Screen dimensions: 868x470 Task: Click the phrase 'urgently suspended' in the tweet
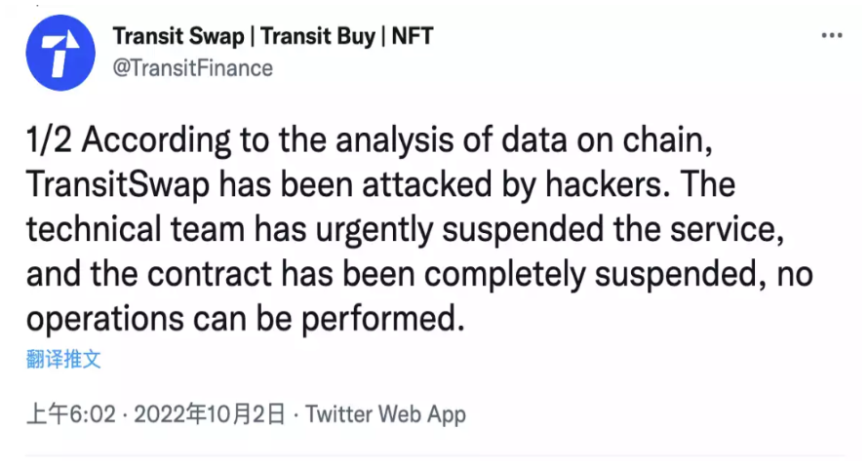click(459, 230)
